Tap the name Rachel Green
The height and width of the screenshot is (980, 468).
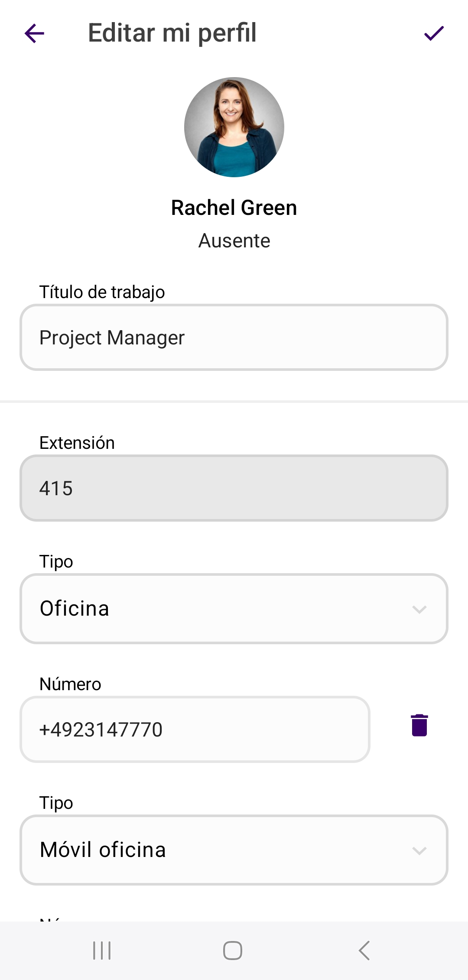click(x=234, y=208)
